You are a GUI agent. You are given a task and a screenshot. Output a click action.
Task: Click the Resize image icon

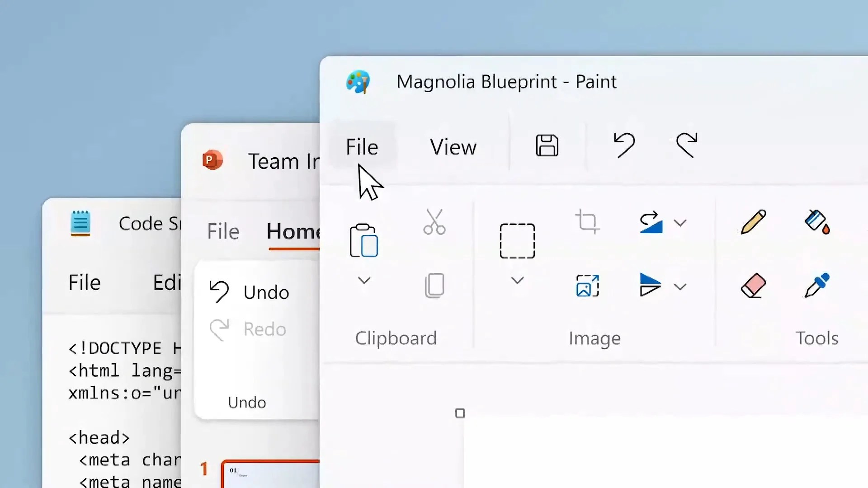coord(588,286)
